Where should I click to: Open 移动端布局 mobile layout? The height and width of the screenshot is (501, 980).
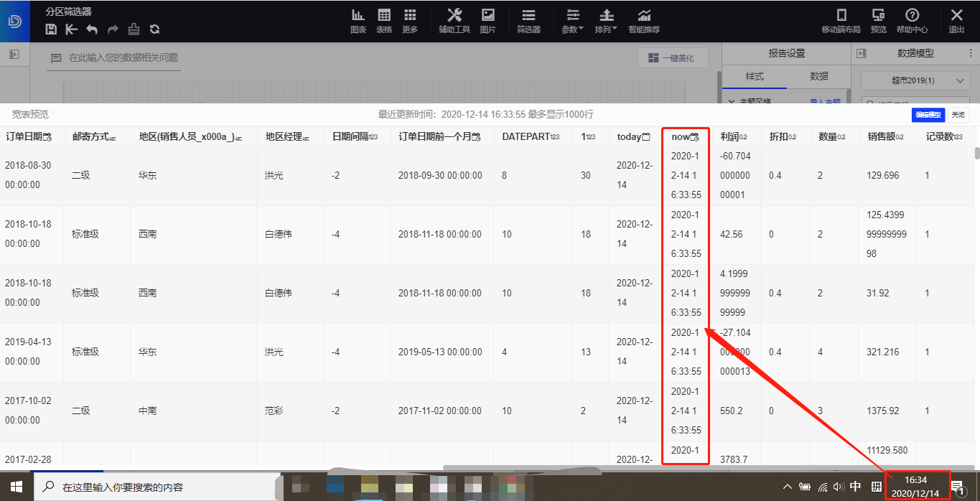[841, 21]
